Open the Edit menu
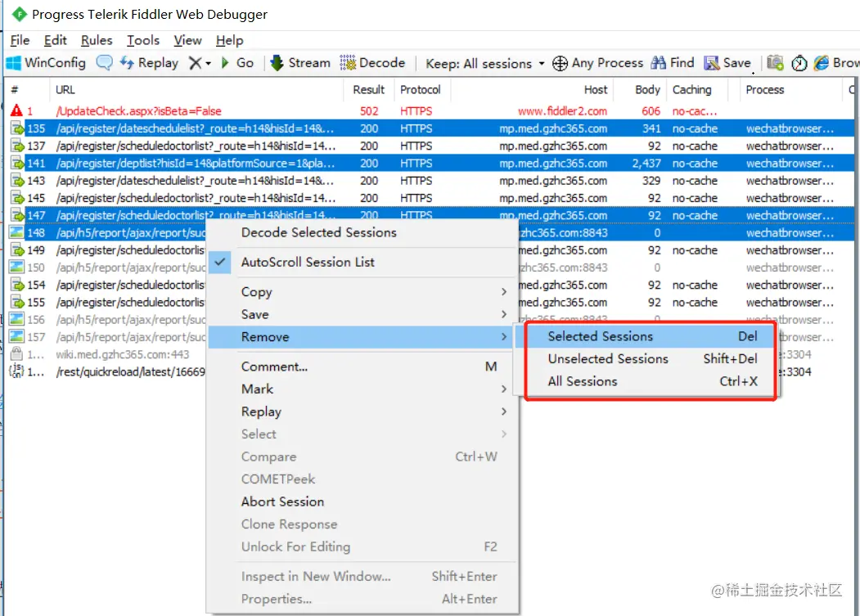 click(x=55, y=41)
